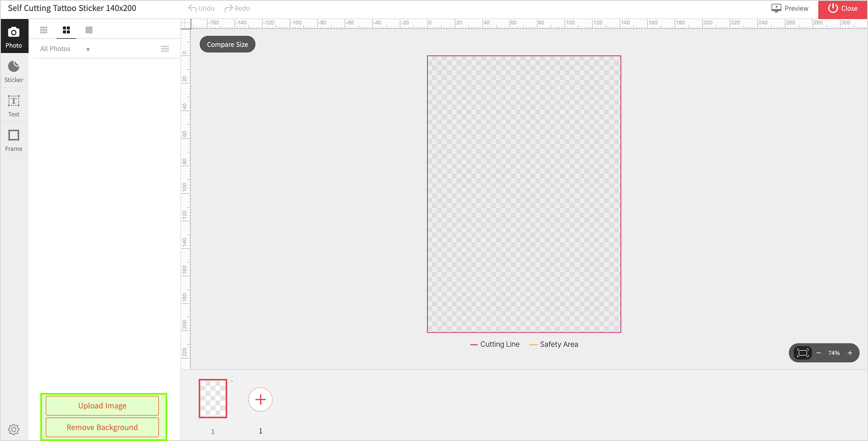
Task: Delete page 1 with the small X
Action: point(232,381)
